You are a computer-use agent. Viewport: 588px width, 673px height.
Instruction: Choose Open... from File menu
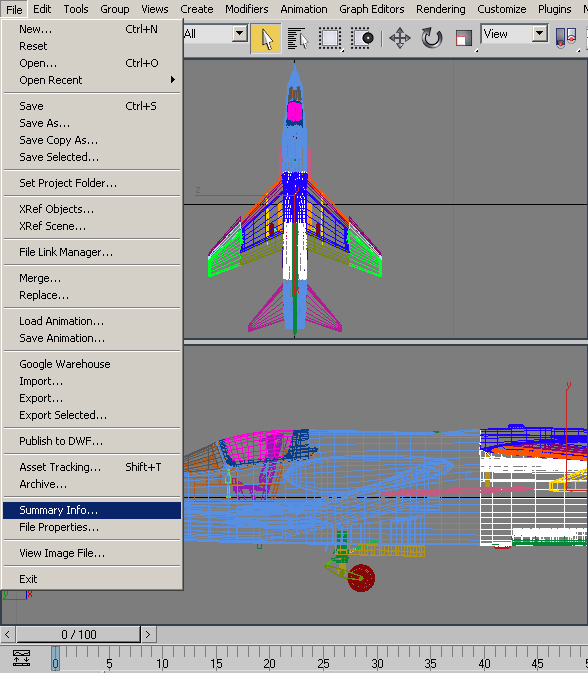92,63
